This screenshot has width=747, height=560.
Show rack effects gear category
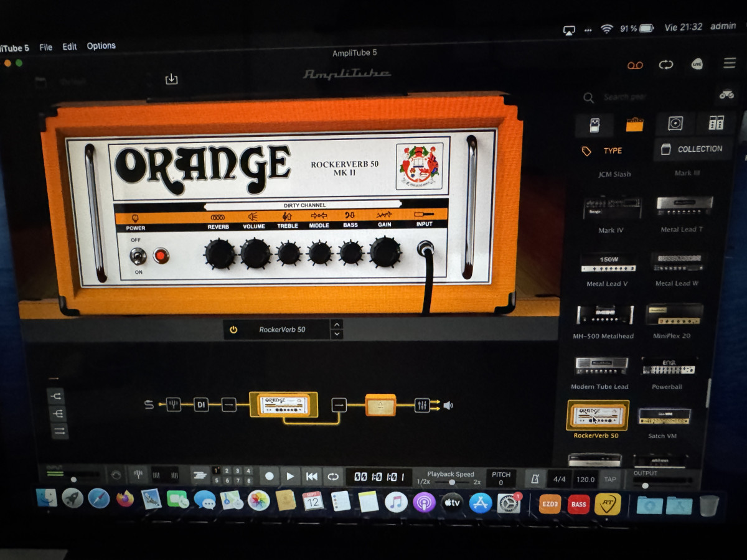[x=716, y=123]
